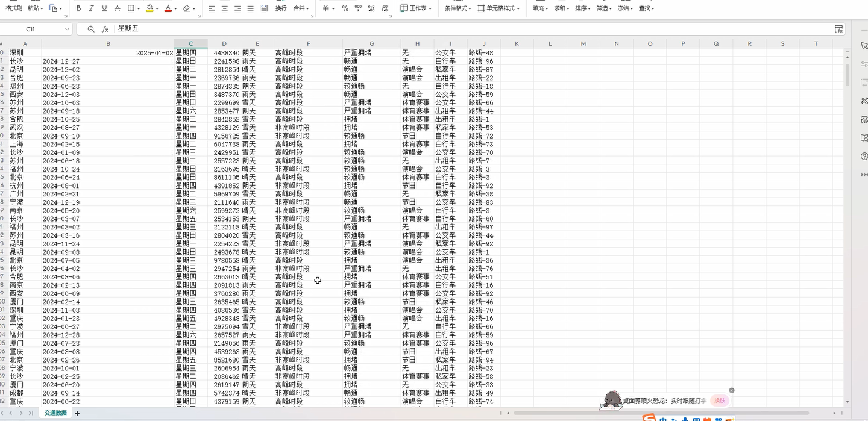Image resolution: width=868 pixels, height=421 pixels.
Task: Click the selection pointer icon in right sidebar
Action: point(864,46)
